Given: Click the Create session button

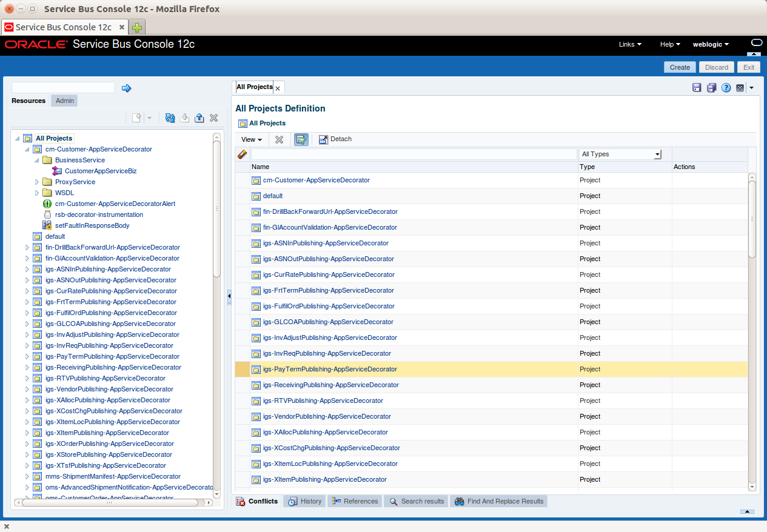Looking at the screenshot, I should [x=680, y=67].
